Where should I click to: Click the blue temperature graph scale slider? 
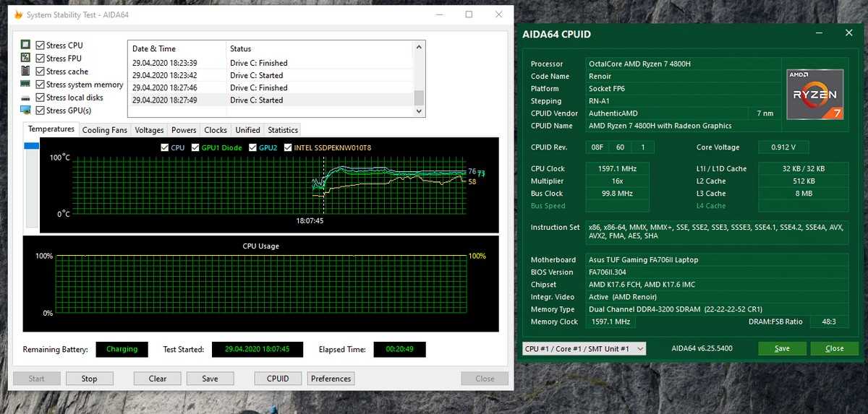[x=31, y=146]
